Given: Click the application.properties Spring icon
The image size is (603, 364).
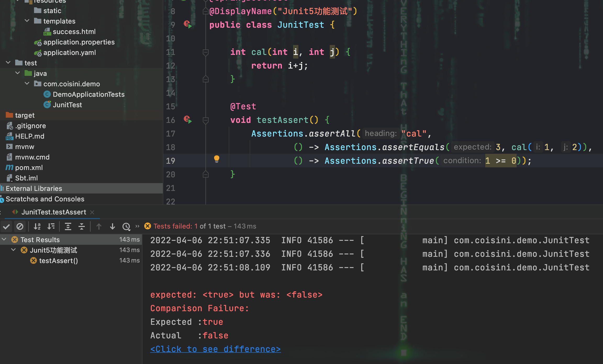Looking at the screenshot, I should point(38,42).
